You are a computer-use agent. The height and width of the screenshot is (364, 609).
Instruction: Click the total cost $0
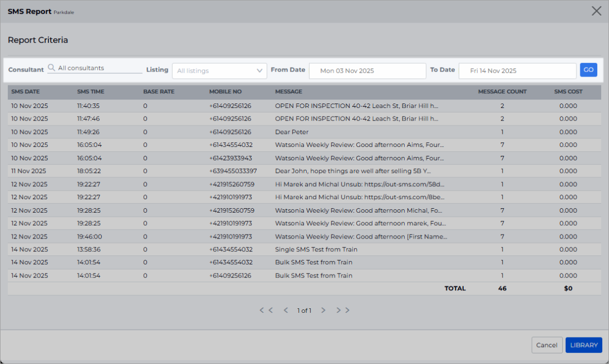click(568, 288)
